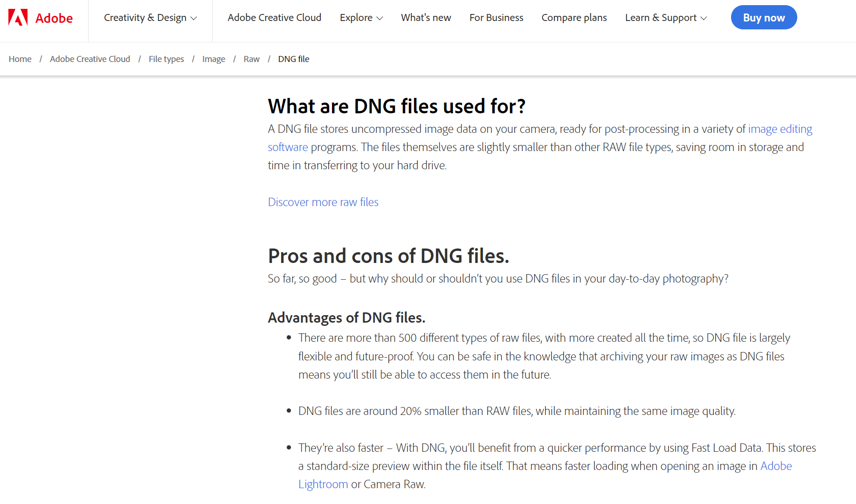Click the DNG file breadcrumb item

click(x=293, y=59)
